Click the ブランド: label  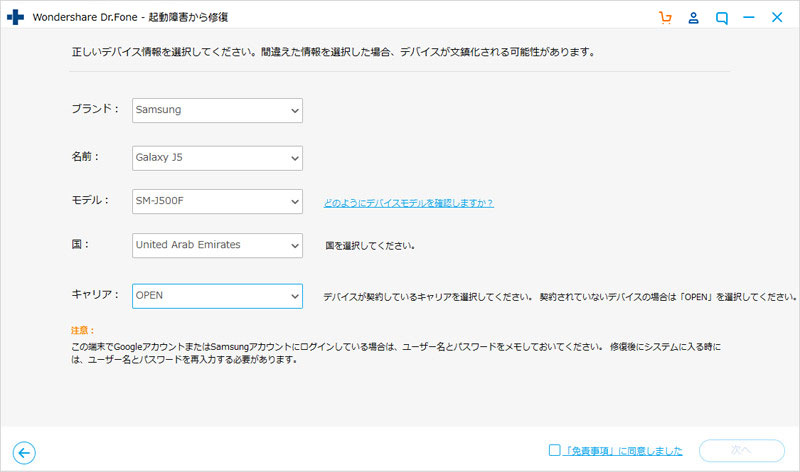point(95,109)
